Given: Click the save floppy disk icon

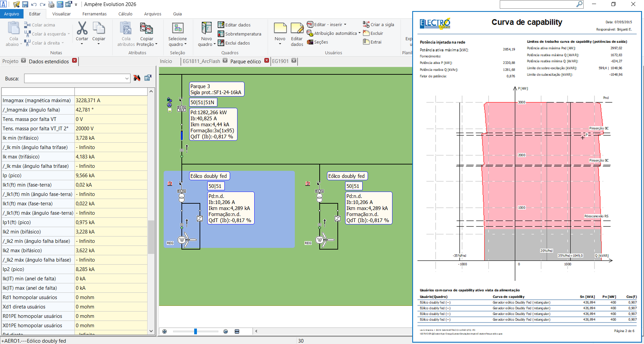Looking at the screenshot, I should (x=25, y=4).
